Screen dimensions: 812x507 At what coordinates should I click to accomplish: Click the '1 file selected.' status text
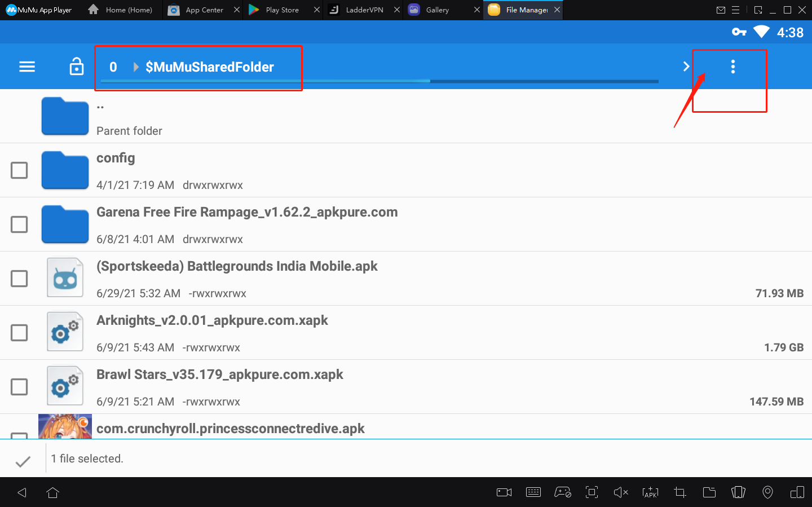click(87, 458)
